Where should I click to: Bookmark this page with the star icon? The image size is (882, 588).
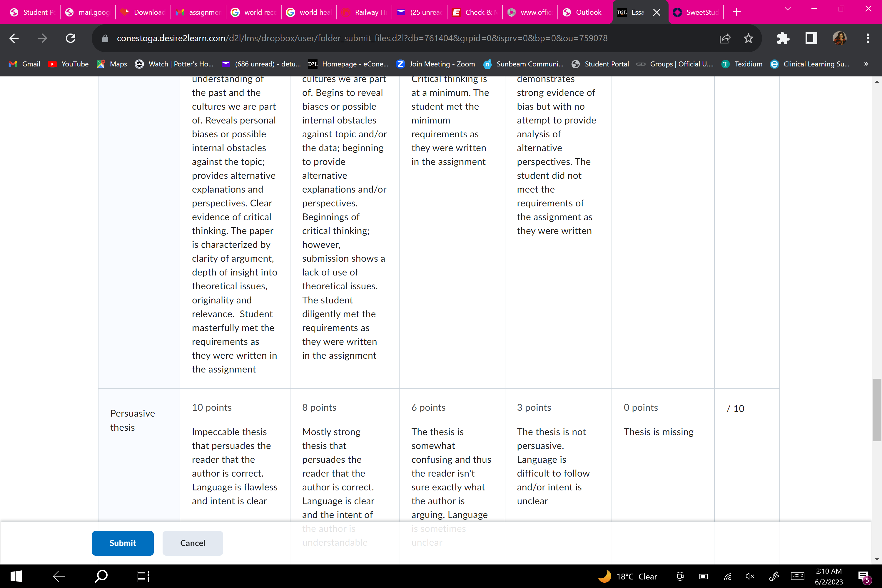pos(748,38)
